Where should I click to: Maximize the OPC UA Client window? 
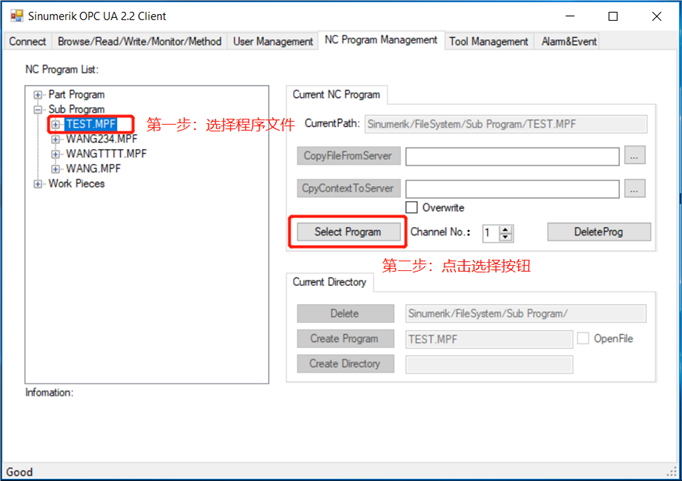[613, 16]
